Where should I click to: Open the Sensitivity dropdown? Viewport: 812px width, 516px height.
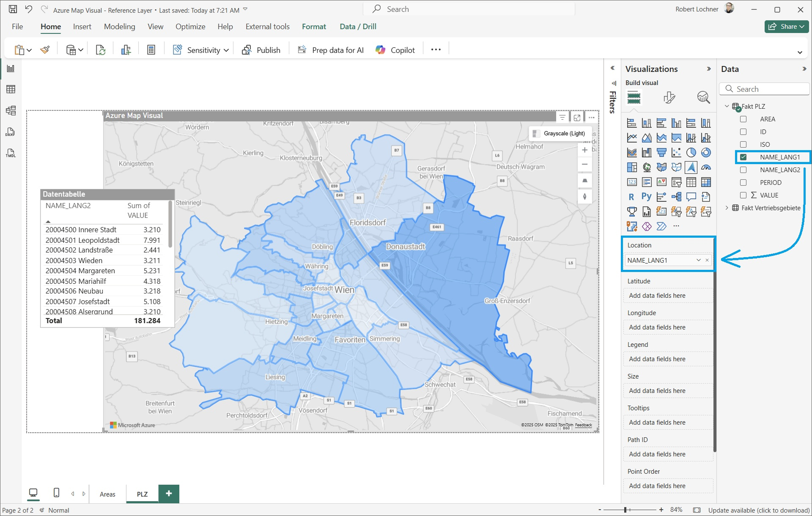(227, 49)
